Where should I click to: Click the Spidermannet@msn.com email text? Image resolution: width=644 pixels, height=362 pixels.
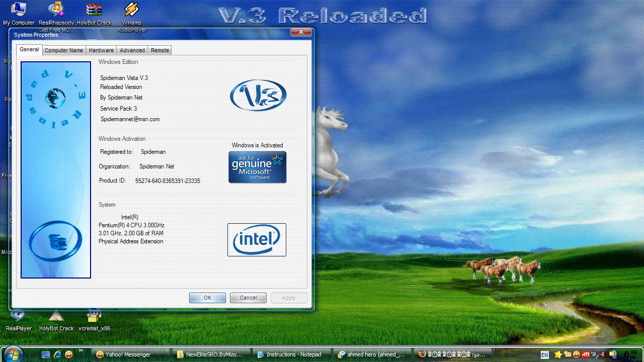[130, 119]
